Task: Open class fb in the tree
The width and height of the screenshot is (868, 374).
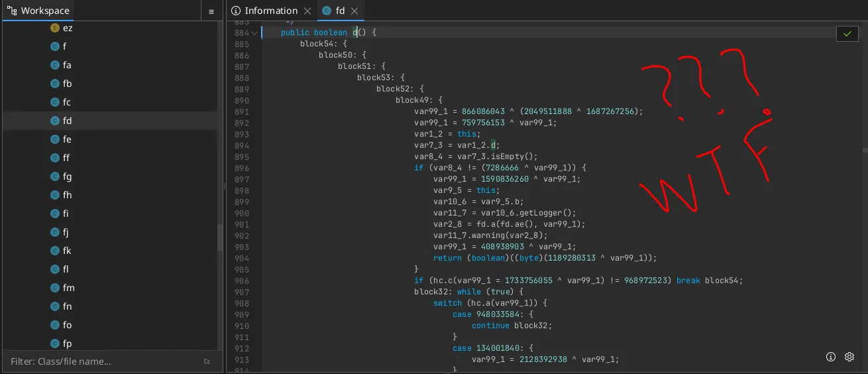Action: 67,84
